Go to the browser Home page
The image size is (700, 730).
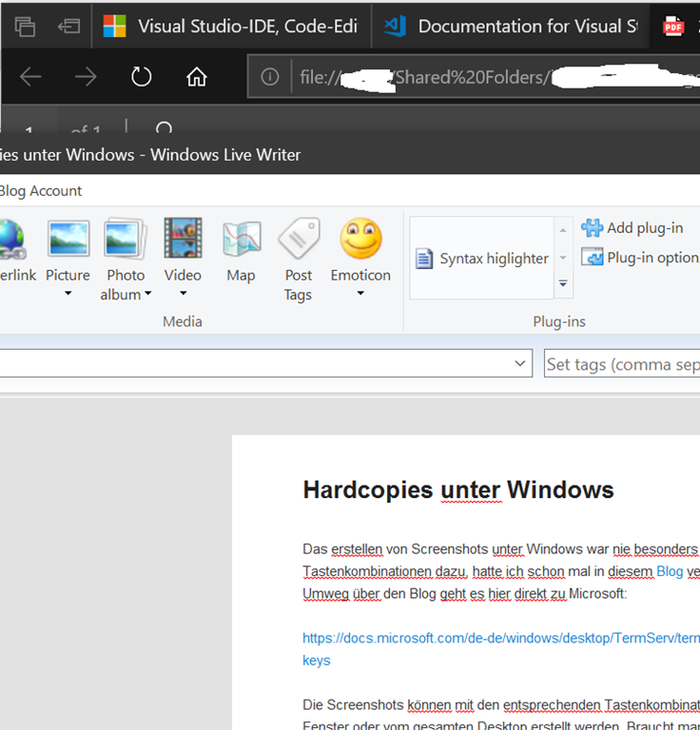(x=197, y=77)
